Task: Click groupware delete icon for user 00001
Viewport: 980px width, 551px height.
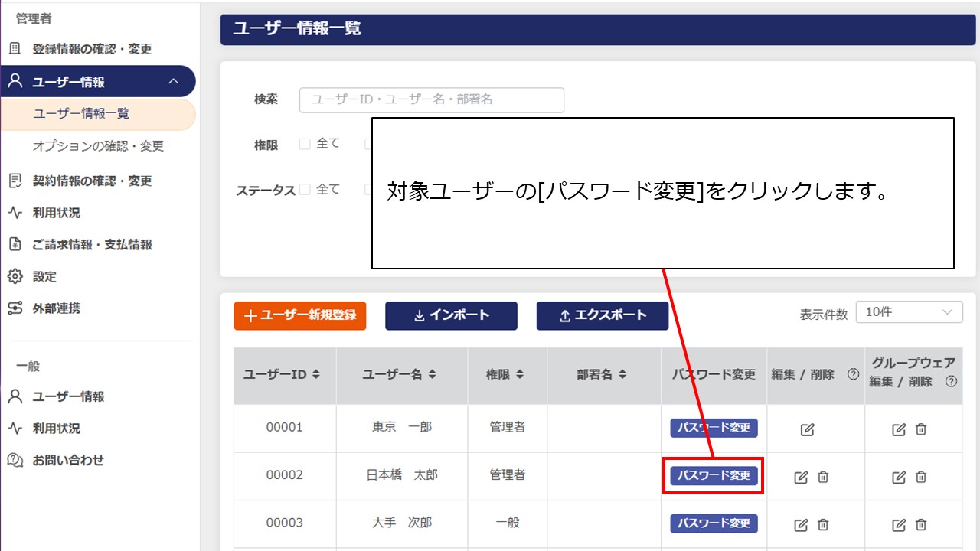Action: [x=921, y=429]
